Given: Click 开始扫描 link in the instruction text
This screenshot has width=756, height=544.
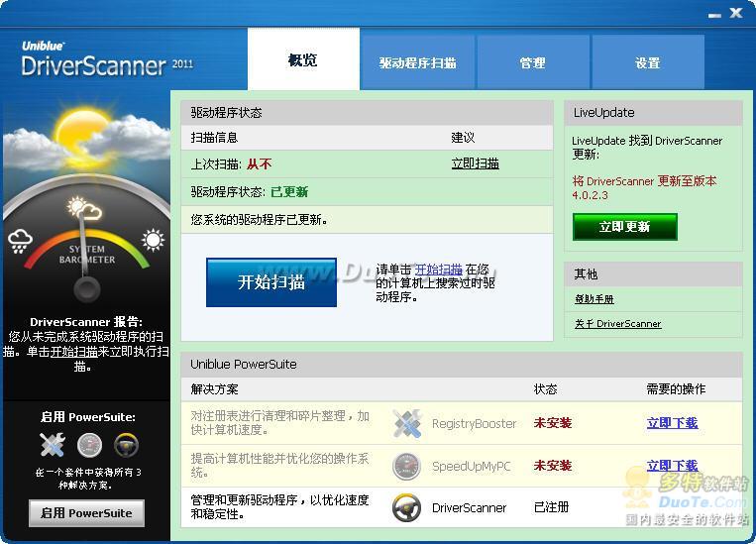Looking at the screenshot, I should pos(438,270).
